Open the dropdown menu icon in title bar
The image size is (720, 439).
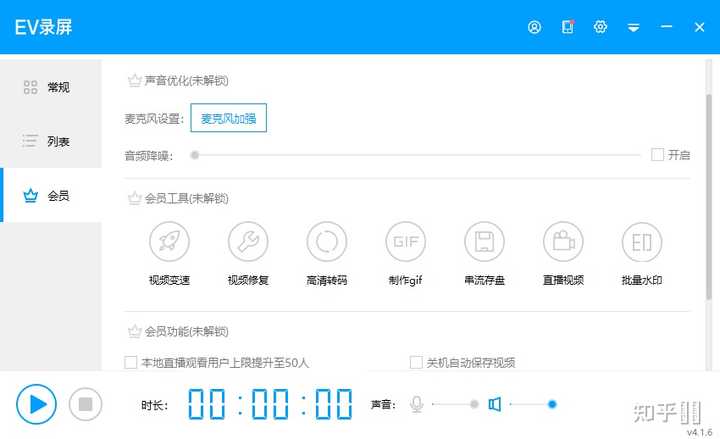pyautogui.click(x=633, y=28)
